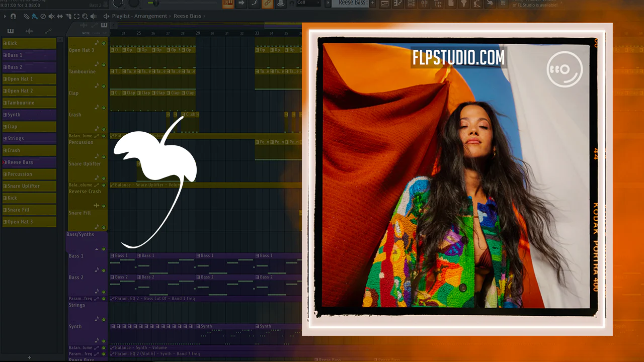The width and height of the screenshot is (644, 362).
Task: Select the dashed-box Select tool
Action: (x=76, y=16)
